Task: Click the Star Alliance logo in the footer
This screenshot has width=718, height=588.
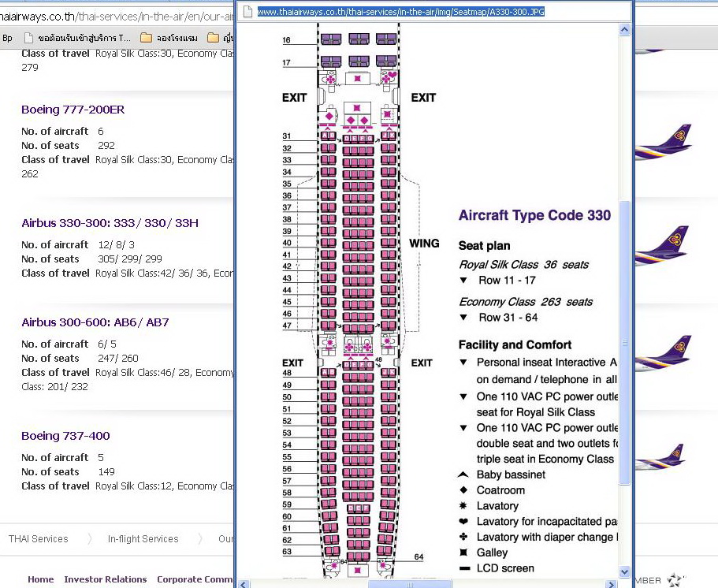Action: (x=675, y=580)
